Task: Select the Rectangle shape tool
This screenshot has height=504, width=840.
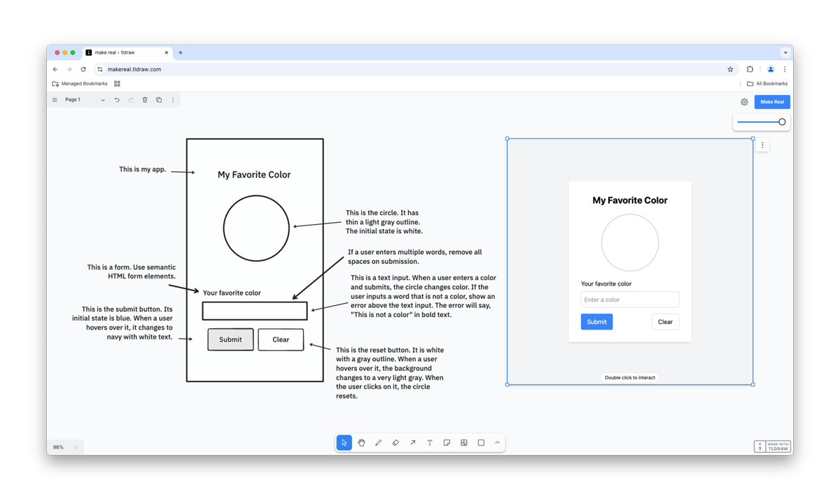Action: pos(481,442)
